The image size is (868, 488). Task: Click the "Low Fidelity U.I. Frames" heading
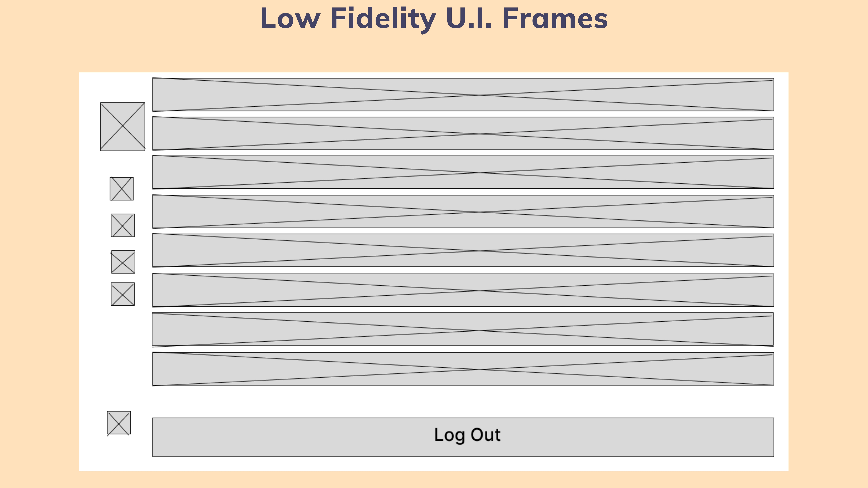point(434,19)
